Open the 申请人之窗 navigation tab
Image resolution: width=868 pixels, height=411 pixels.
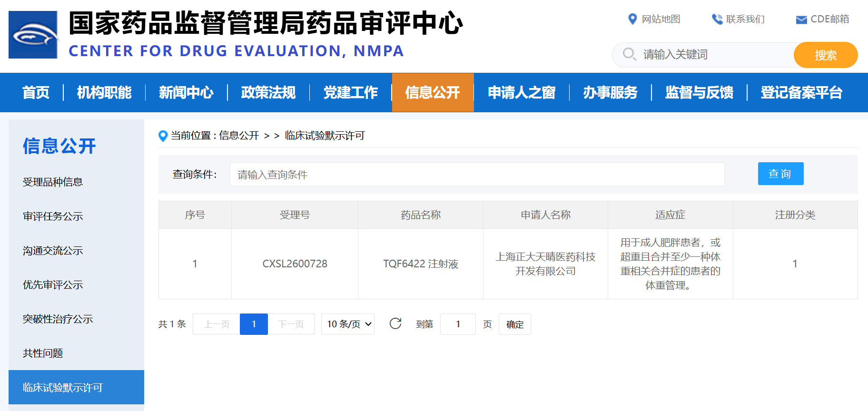click(522, 92)
